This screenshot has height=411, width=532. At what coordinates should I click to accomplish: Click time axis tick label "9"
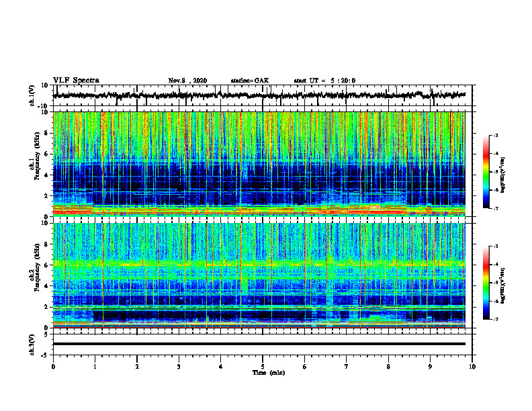tap(430, 367)
